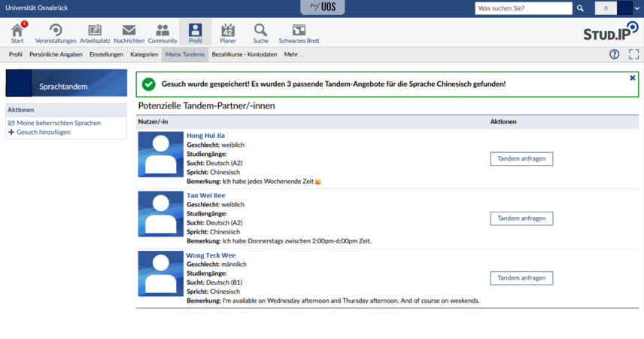
Task: Open Nachrichten envelope icon
Action: click(129, 32)
